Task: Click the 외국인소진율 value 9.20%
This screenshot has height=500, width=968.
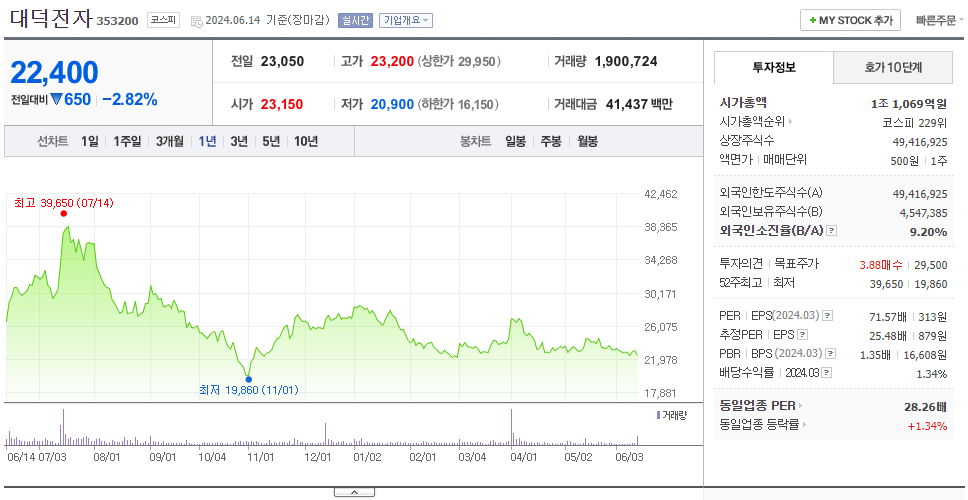Action: 930,232
